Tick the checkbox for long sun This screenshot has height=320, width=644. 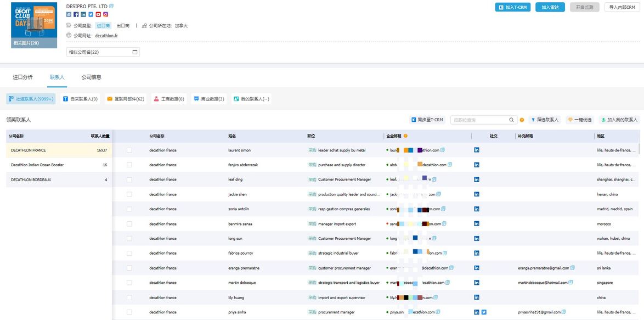tap(129, 239)
